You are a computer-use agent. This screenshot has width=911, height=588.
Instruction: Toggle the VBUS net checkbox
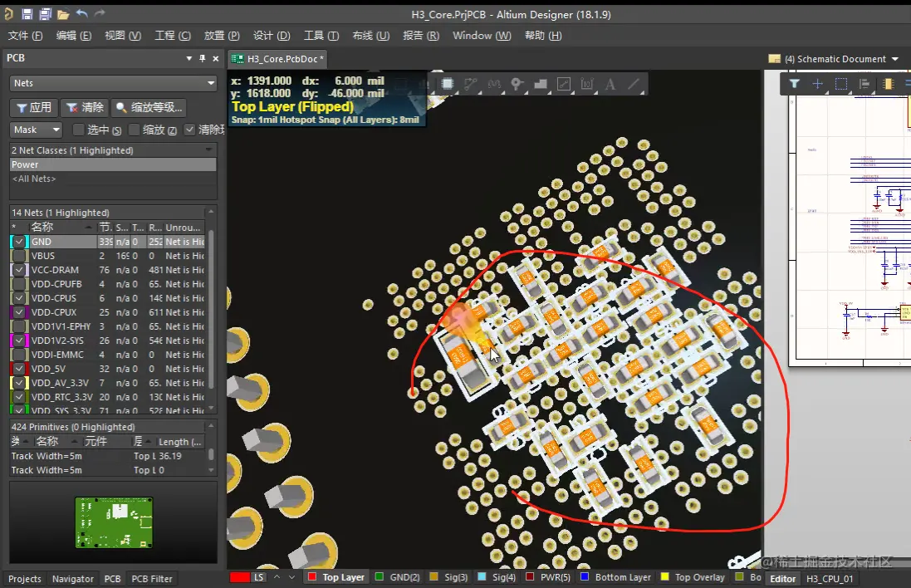[x=19, y=256]
